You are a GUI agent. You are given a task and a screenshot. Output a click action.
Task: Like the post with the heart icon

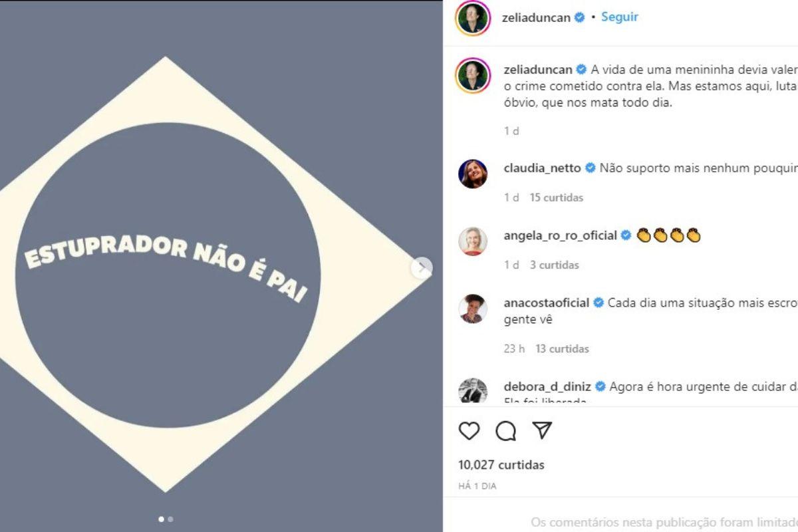click(x=469, y=431)
